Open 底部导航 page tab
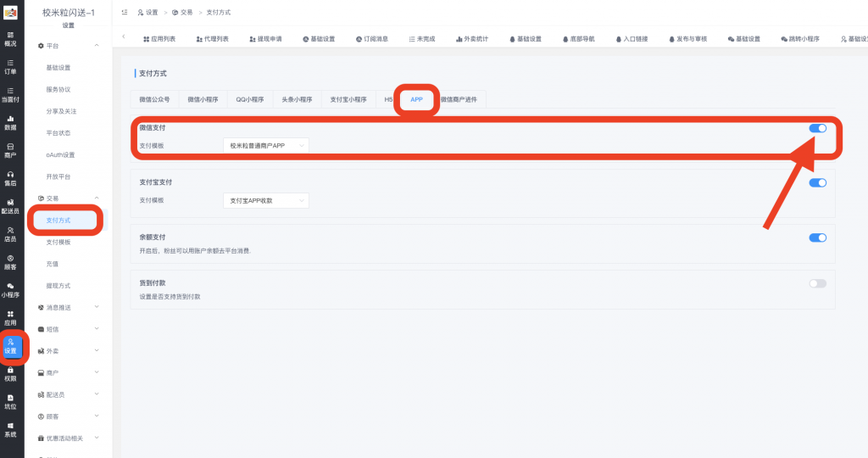Viewport: 868px width, 458px height. 578,39
